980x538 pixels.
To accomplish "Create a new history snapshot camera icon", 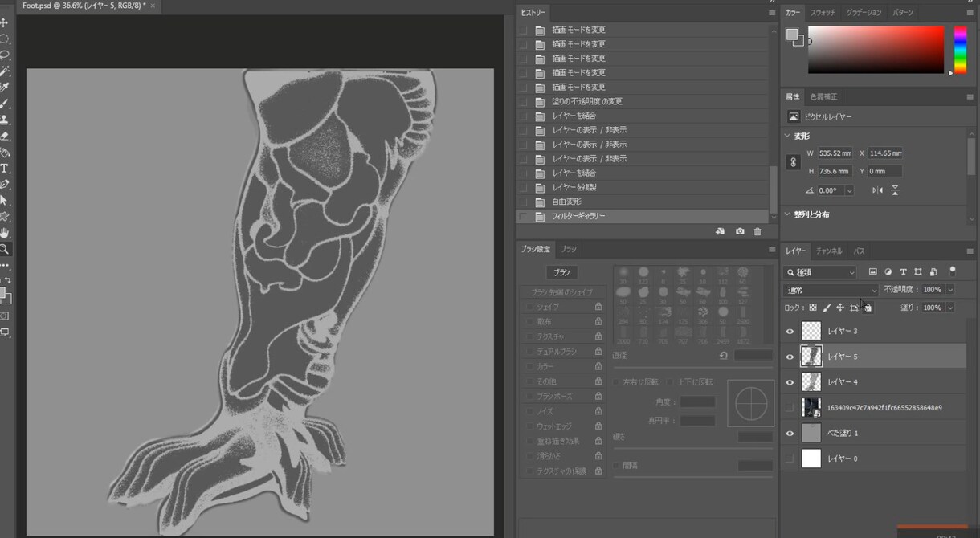I will 740,231.
